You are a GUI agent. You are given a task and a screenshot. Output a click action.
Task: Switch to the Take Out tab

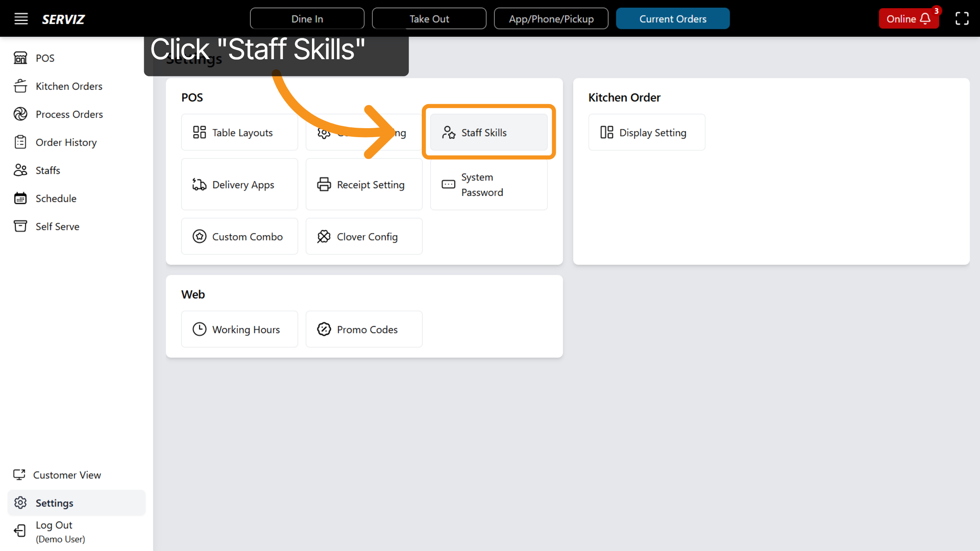pos(429,18)
